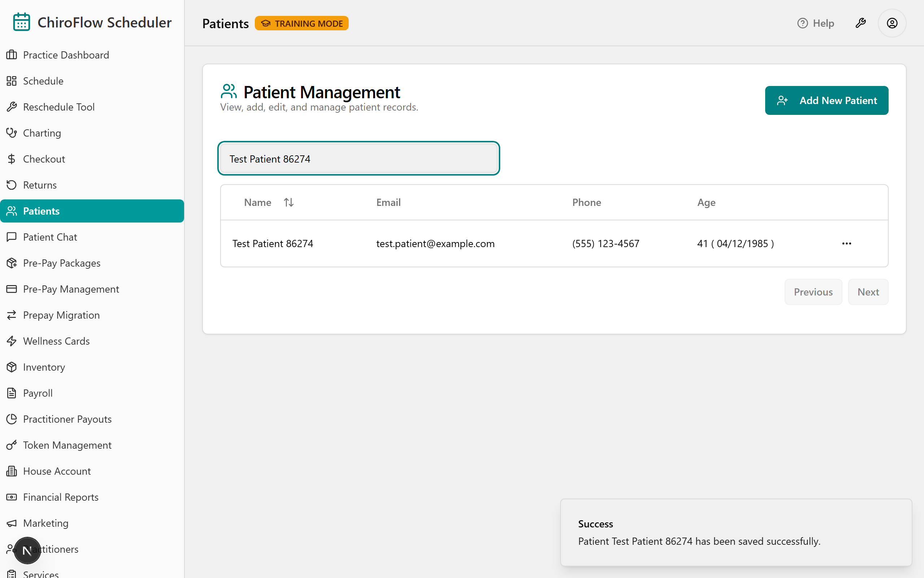Image resolution: width=924 pixels, height=578 pixels.
Task: Select the Reschedule Tool wrench icon
Action: [x=12, y=107]
